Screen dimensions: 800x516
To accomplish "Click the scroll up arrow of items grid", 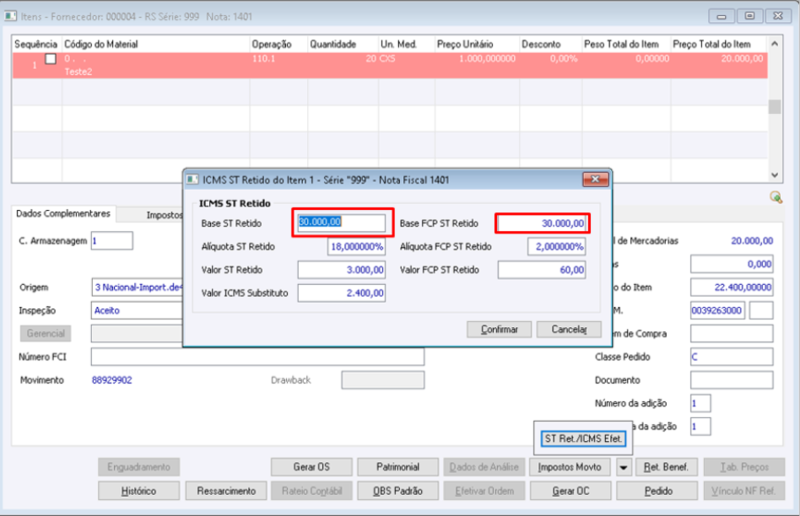I will (x=774, y=44).
